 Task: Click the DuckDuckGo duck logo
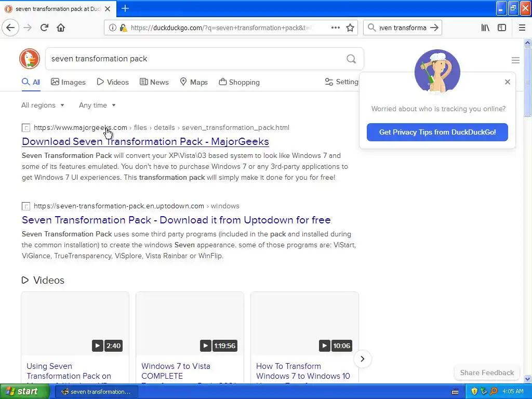pyautogui.click(x=30, y=59)
